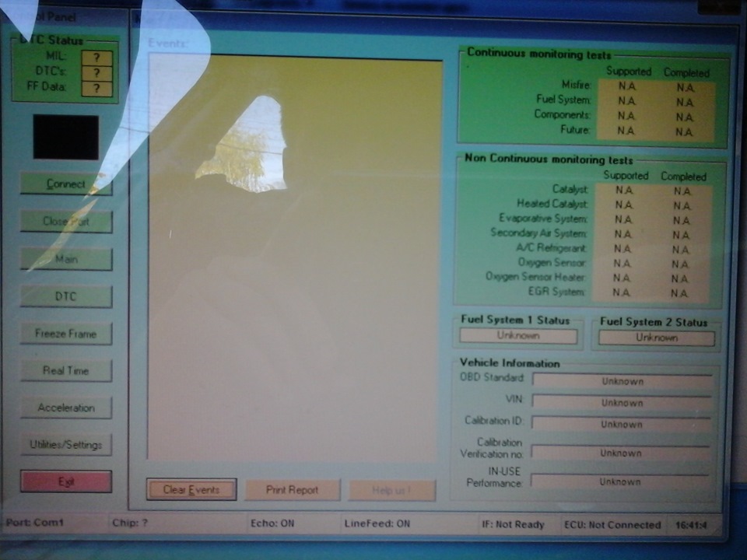Click 'Vehicle Information' heading
The width and height of the screenshot is (747, 560).
(x=510, y=363)
